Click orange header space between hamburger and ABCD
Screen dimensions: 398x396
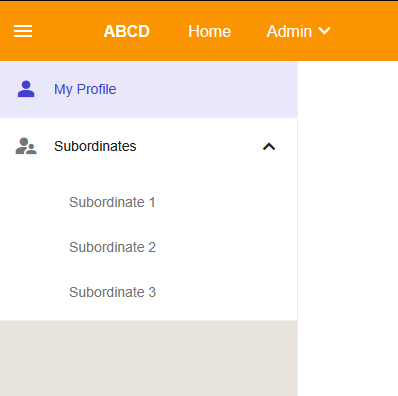tap(68, 31)
